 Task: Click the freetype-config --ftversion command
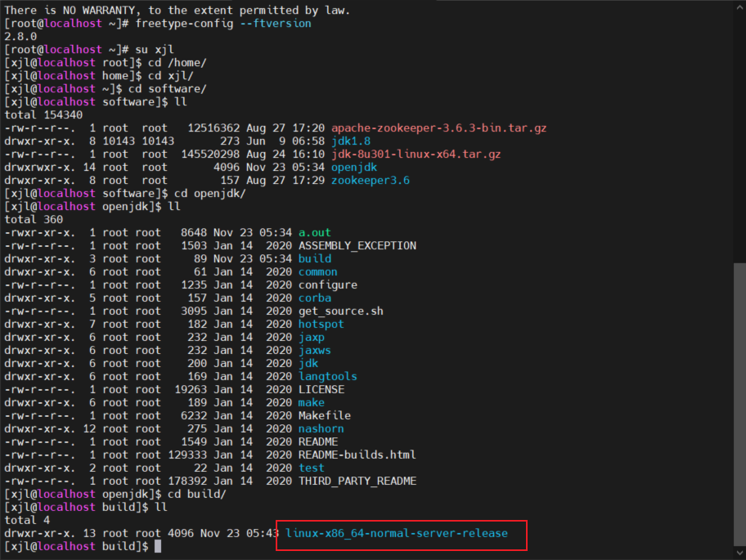(x=223, y=23)
